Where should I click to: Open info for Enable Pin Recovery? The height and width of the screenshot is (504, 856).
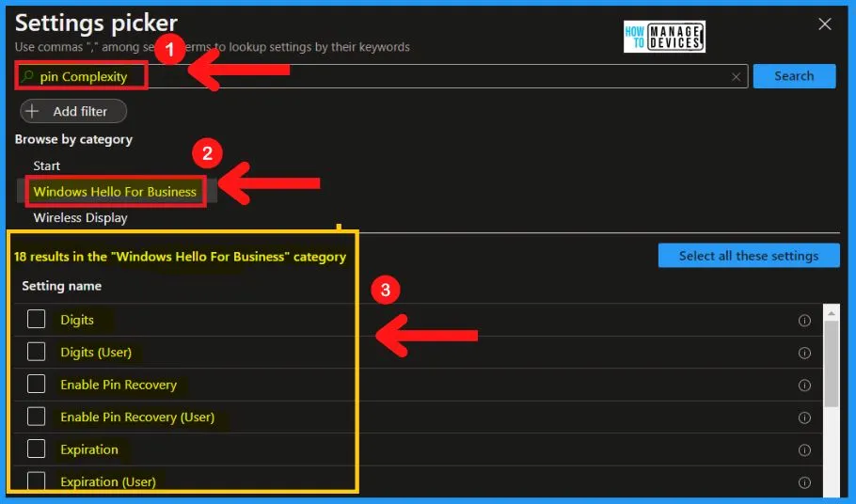tap(804, 386)
